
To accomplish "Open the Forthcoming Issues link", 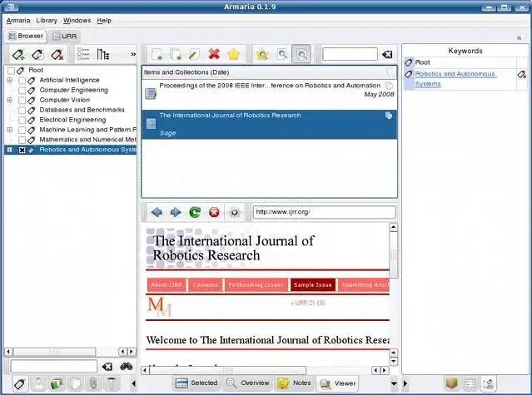I will pos(256,285).
